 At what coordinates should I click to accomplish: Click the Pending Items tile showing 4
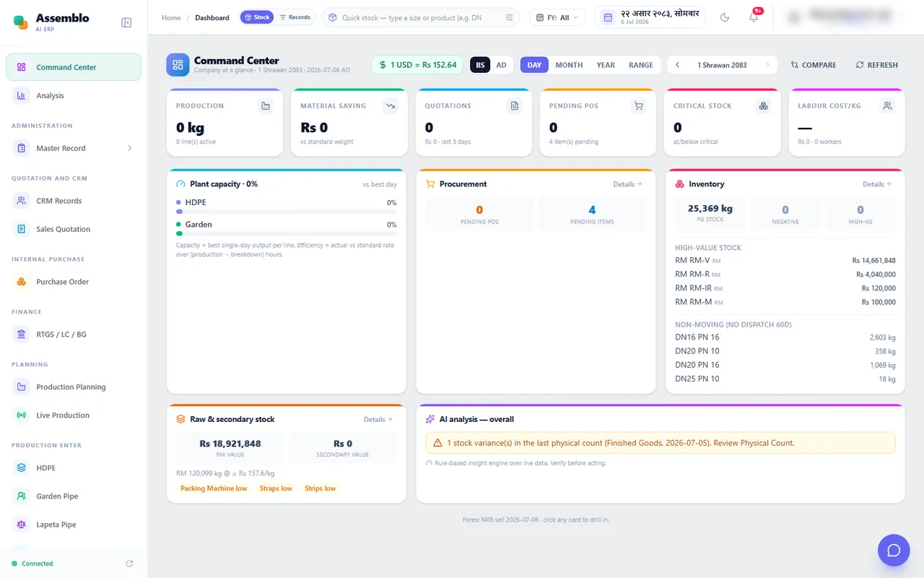592,215
